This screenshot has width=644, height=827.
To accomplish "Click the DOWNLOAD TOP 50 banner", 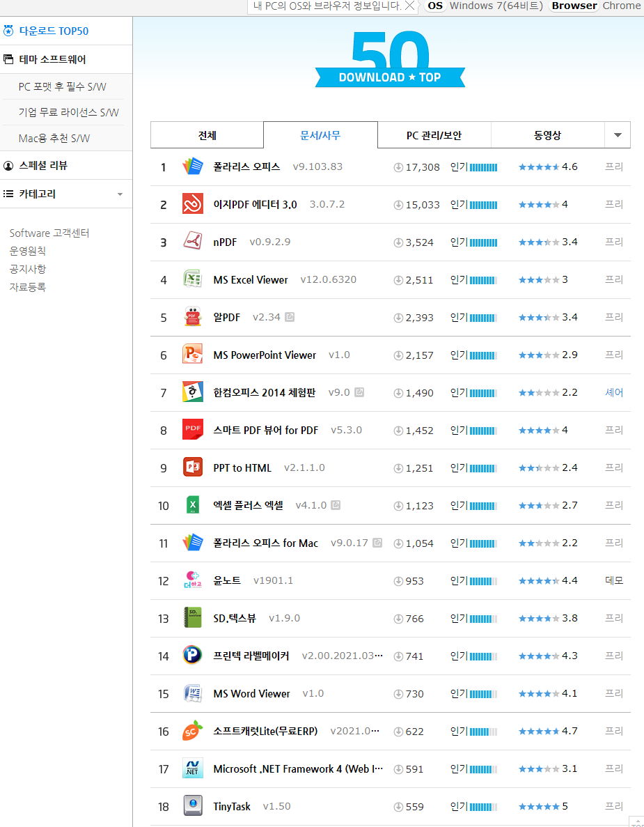I will click(x=390, y=59).
